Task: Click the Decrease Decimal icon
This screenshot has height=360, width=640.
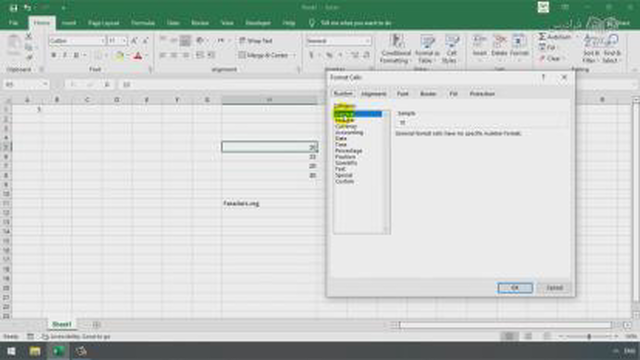Action: tap(366, 55)
